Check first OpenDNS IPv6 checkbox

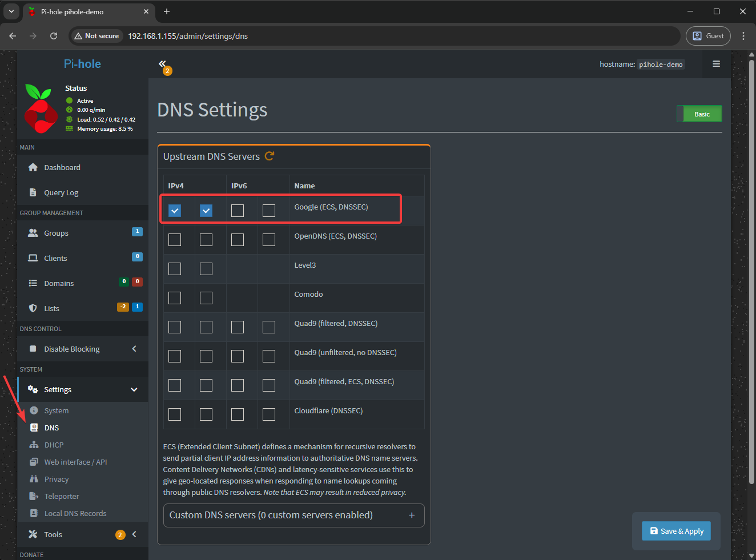click(x=238, y=240)
